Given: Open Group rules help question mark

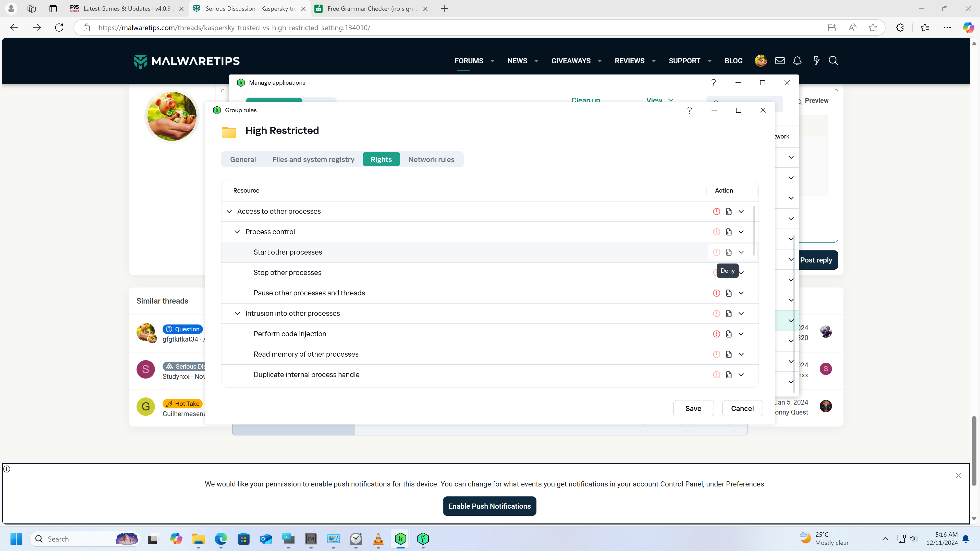Looking at the screenshot, I should [689, 110].
